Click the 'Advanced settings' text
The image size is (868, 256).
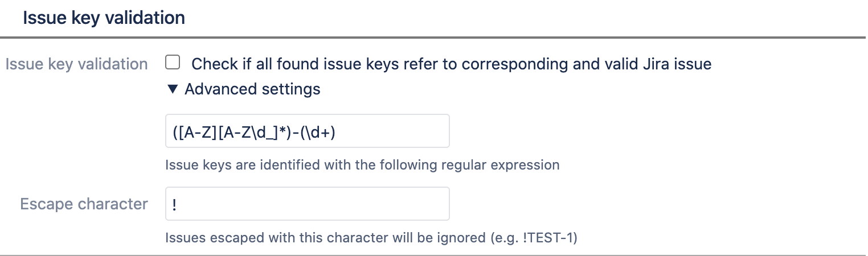[252, 89]
